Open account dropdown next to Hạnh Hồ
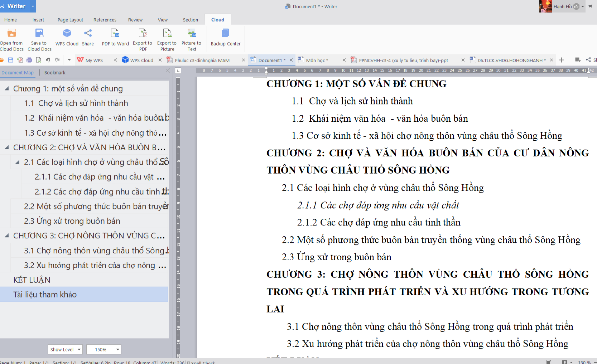This screenshot has width=597, height=364. [583, 6]
